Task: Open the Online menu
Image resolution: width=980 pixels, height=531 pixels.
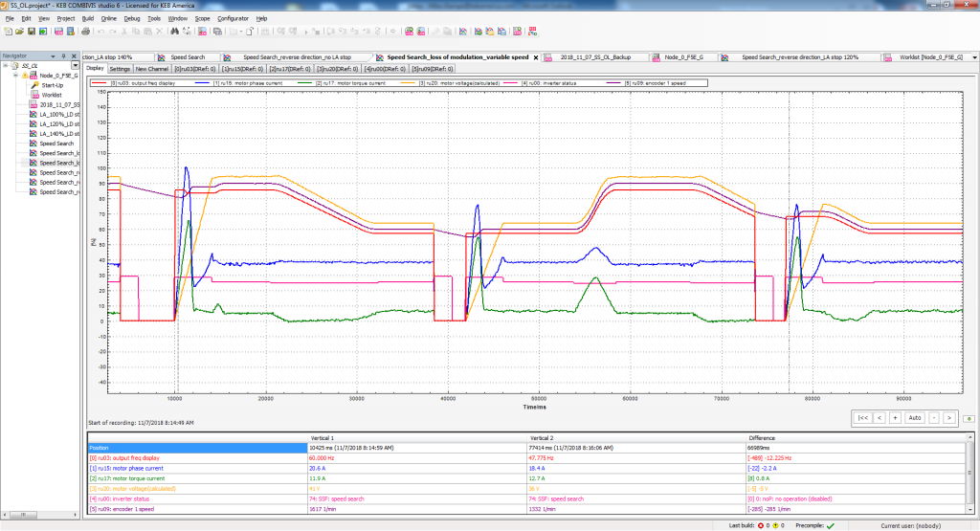Action: pyautogui.click(x=109, y=19)
